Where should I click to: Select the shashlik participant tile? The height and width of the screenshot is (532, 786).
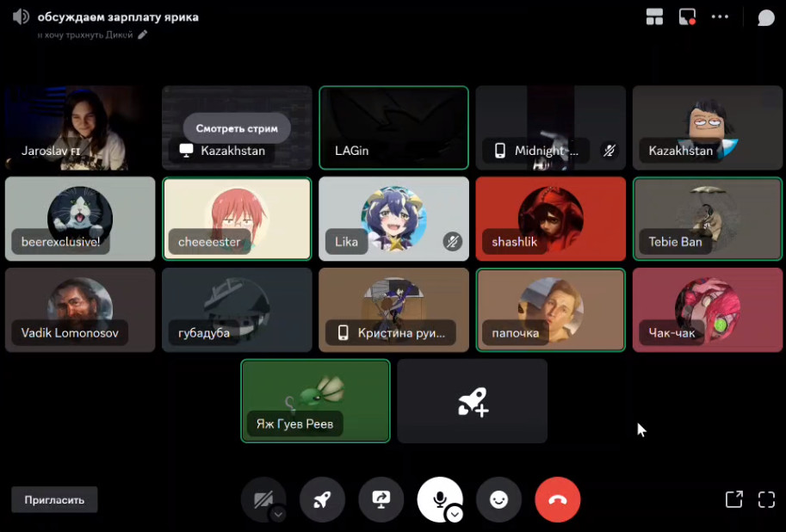tap(551, 219)
